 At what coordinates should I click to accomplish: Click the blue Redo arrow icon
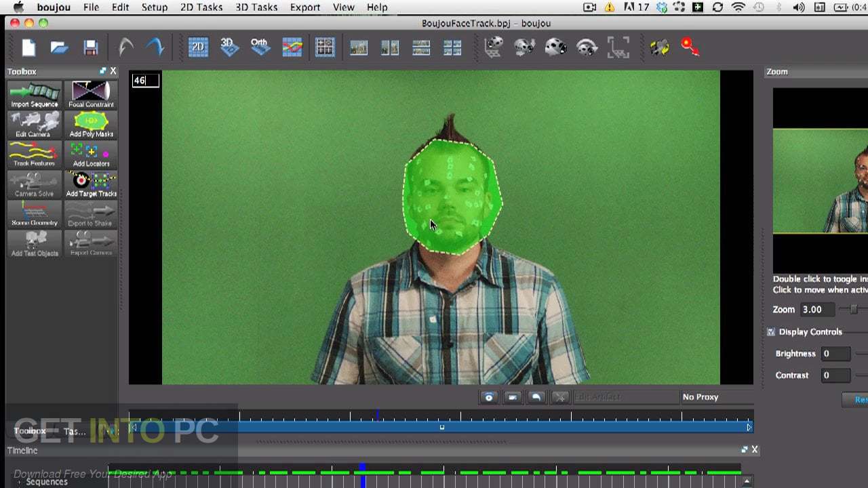coord(156,47)
